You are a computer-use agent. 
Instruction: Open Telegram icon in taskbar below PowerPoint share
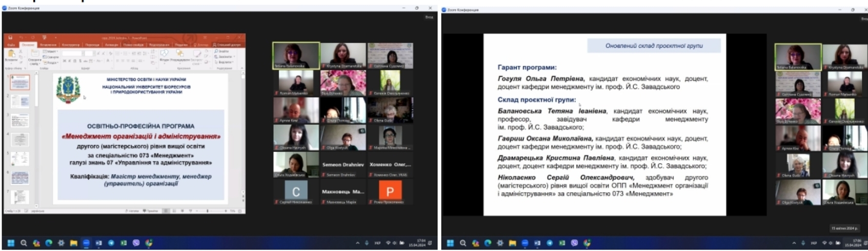[x=111, y=243]
